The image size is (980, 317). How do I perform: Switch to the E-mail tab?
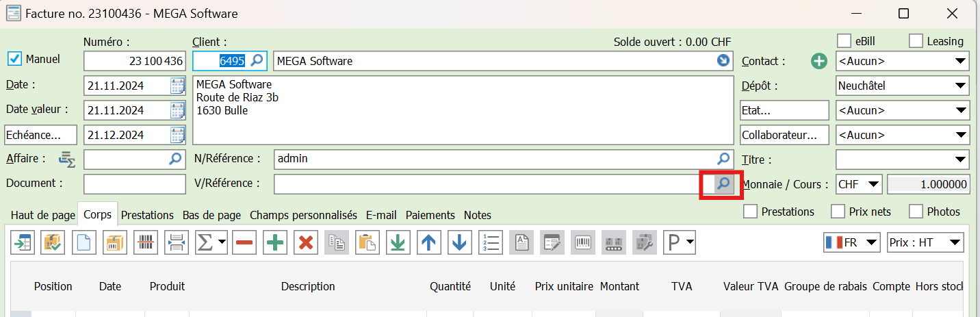381,215
